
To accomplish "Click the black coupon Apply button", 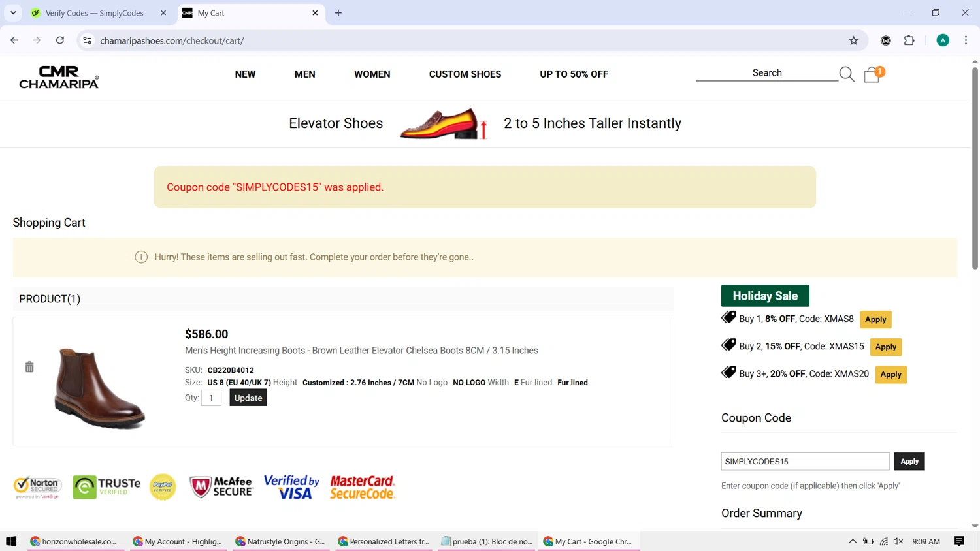I will 909,462.
